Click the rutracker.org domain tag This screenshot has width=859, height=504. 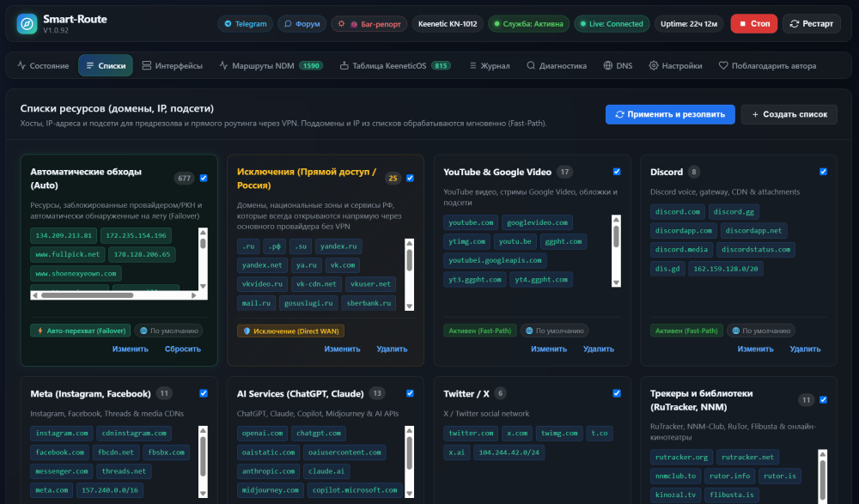click(x=681, y=457)
